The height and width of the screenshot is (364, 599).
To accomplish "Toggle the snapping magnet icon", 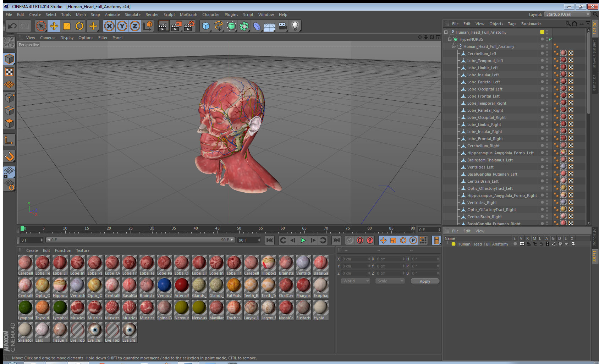I will click(9, 156).
